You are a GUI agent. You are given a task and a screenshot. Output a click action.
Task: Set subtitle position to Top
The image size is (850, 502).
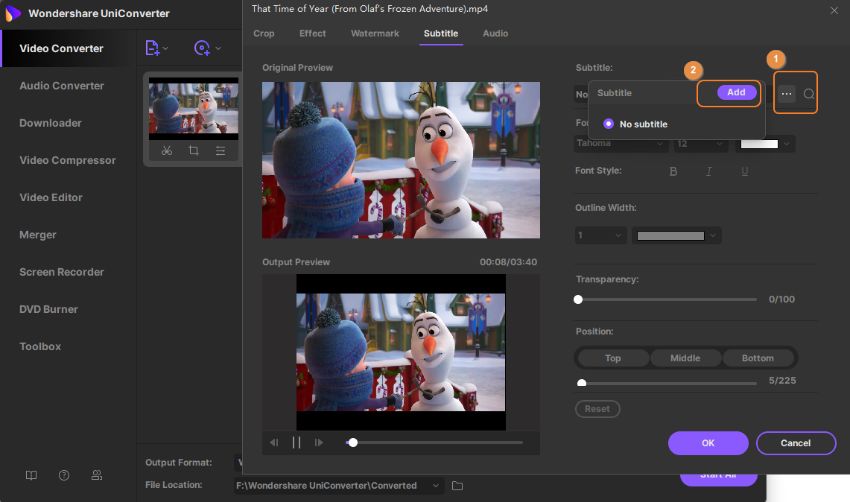coord(613,358)
